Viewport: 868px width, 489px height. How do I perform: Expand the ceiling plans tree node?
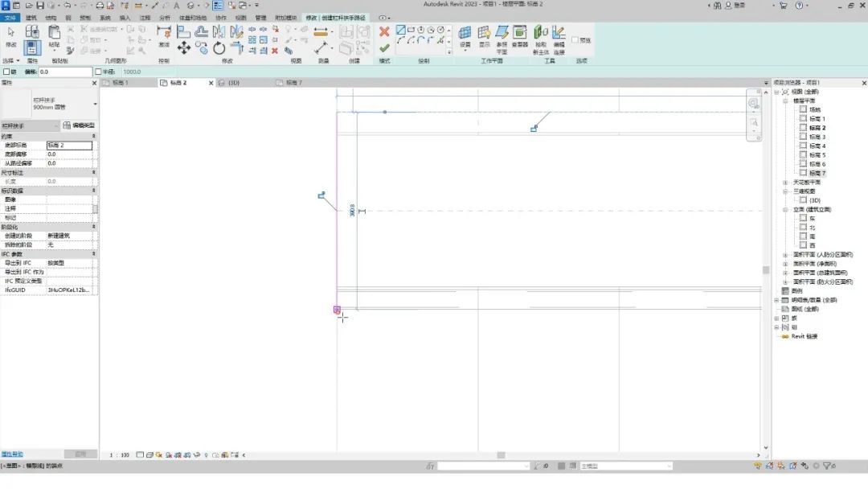pyautogui.click(x=785, y=183)
